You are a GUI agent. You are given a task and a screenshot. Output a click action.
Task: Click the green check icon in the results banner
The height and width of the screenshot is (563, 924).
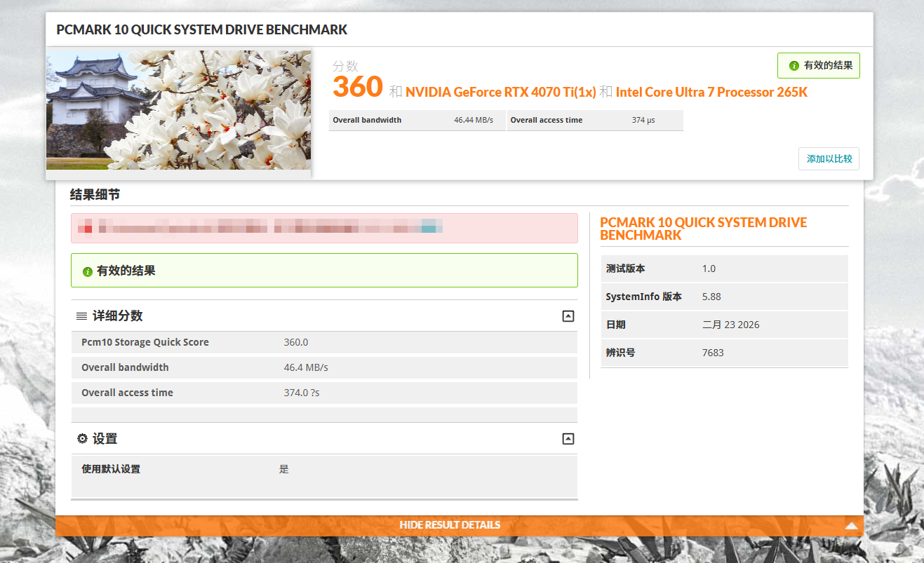(88, 271)
